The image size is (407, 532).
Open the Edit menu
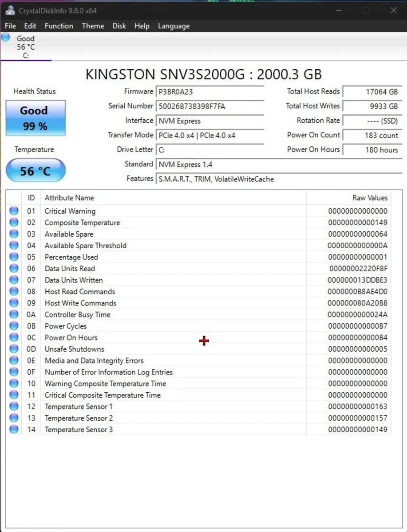(30, 26)
